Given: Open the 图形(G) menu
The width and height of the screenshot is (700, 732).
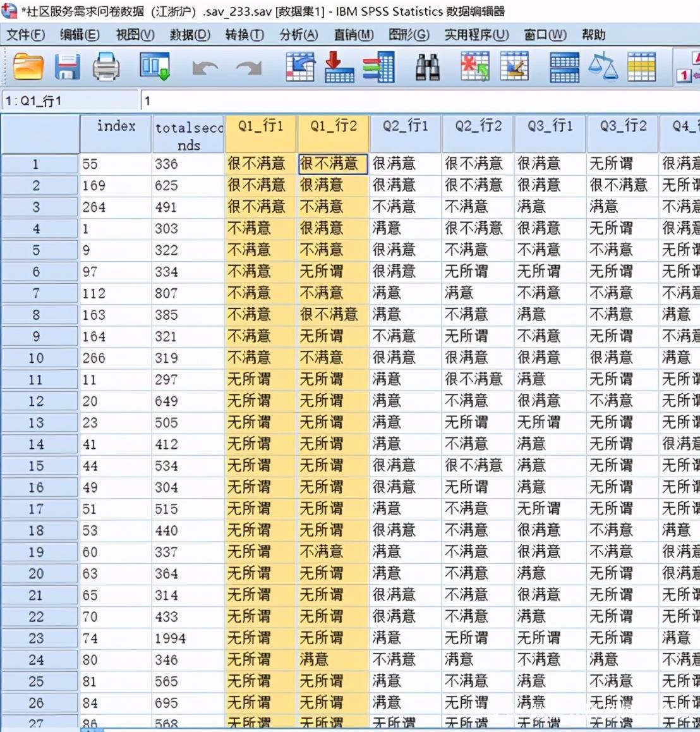Looking at the screenshot, I should click(x=409, y=35).
